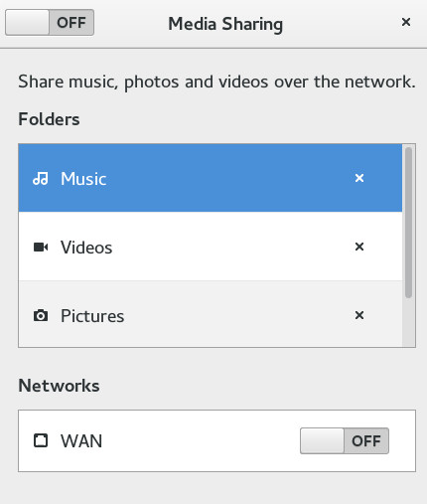Click the scrollbar track below the handle
This screenshot has width=427, height=504.
click(409, 323)
